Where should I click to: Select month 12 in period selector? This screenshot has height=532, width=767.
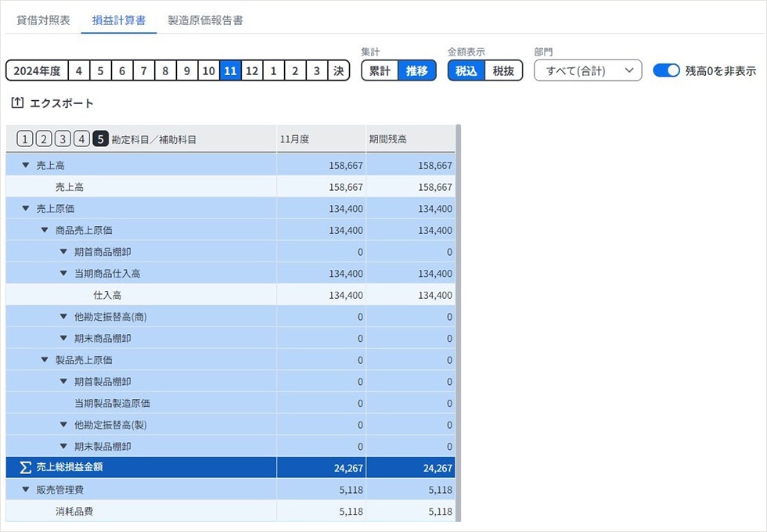(x=251, y=70)
